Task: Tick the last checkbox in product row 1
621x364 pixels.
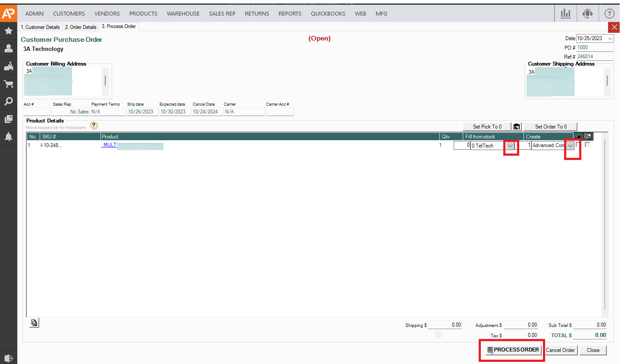Action: pos(587,145)
